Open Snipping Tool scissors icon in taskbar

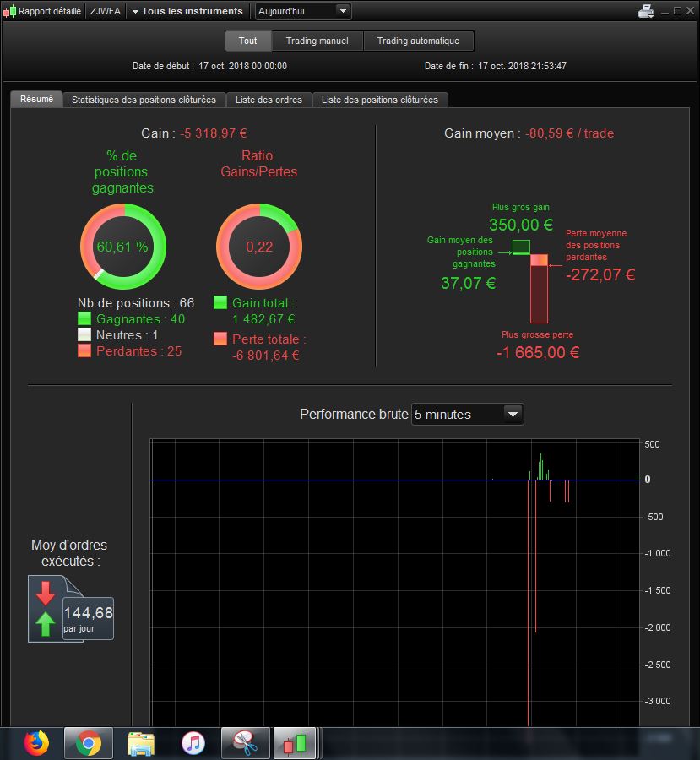[245, 742]
